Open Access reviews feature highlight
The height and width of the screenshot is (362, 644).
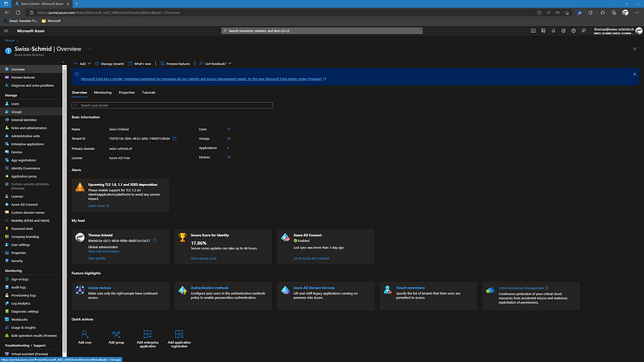click(x=99, y=288)
